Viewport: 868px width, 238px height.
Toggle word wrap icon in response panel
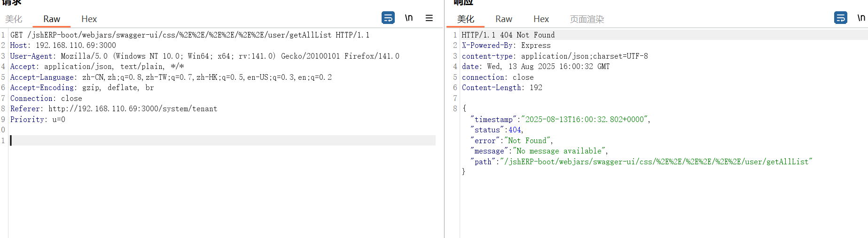click(x=840, y=18)
